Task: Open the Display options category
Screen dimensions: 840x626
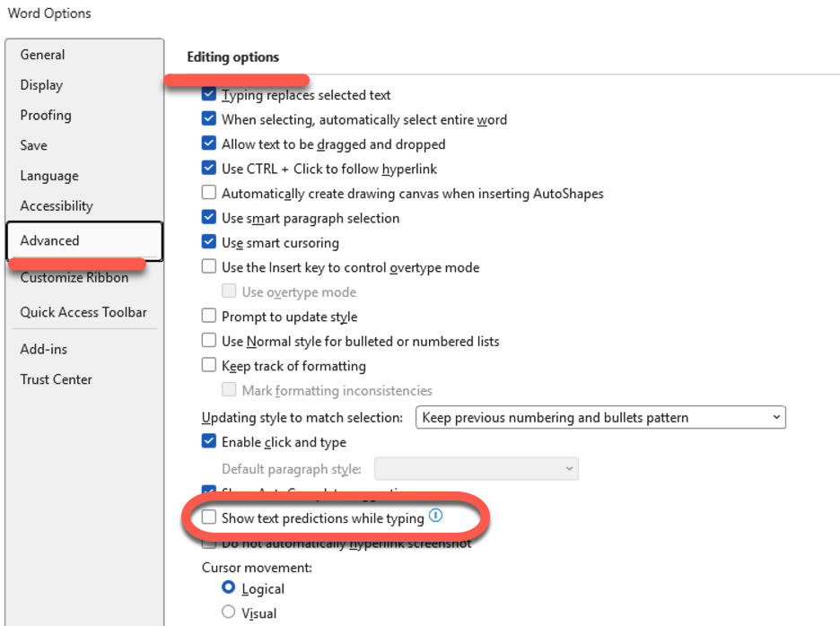Action: pos(41,85)
